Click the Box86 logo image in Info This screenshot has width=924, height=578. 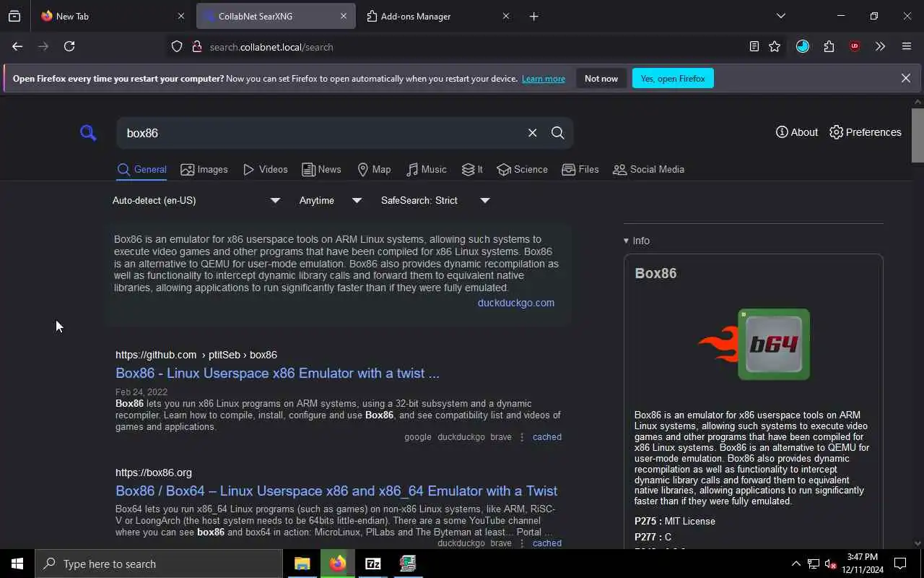(x=754, y=344)
